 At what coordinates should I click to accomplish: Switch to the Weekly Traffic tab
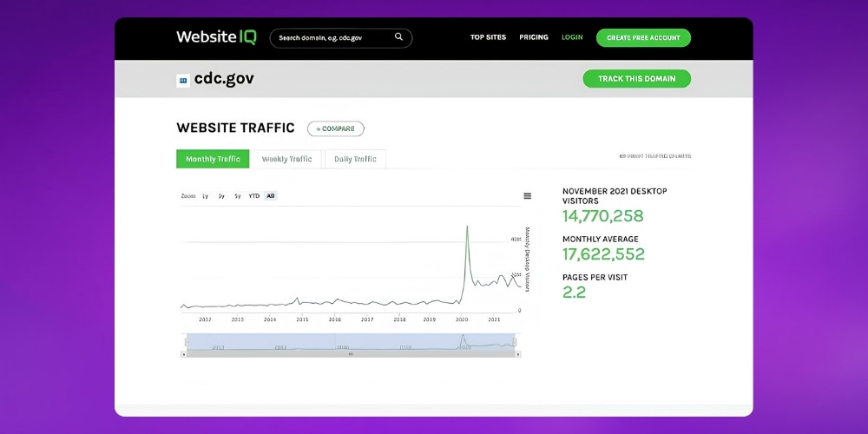tap(286, 159)
